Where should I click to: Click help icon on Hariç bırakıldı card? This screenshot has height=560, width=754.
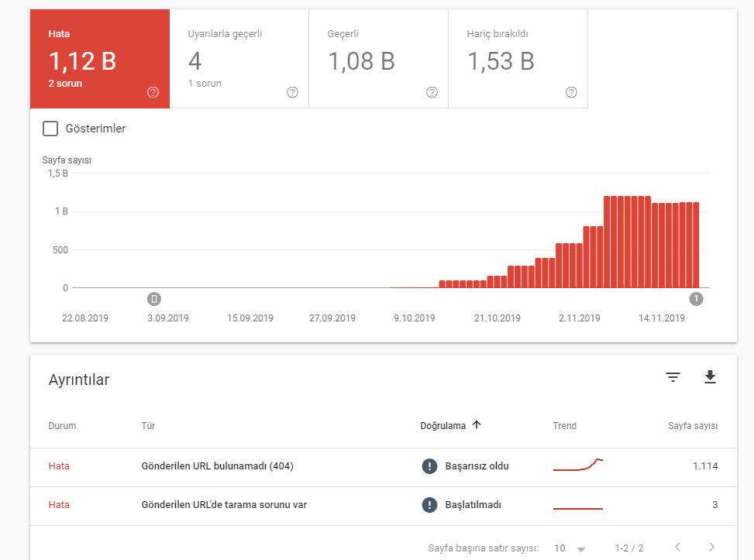[x=571, y=92]
